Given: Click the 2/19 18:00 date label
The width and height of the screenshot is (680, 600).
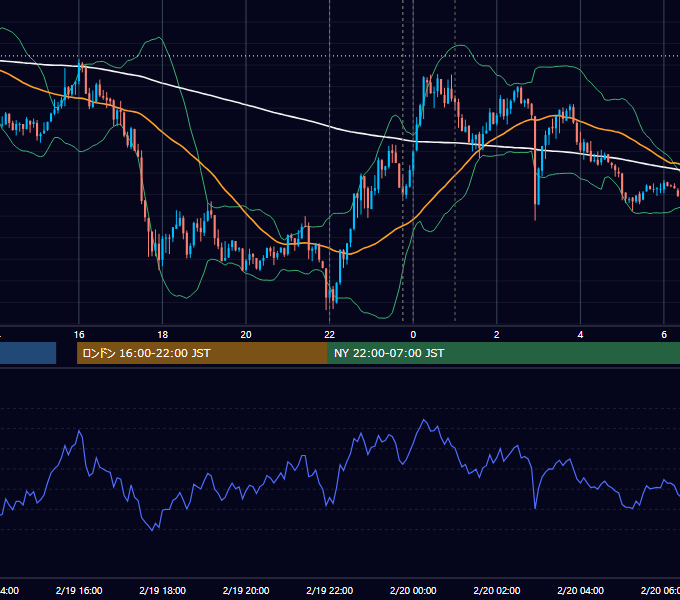Looking at the screenshot, I should click(163, 590).
